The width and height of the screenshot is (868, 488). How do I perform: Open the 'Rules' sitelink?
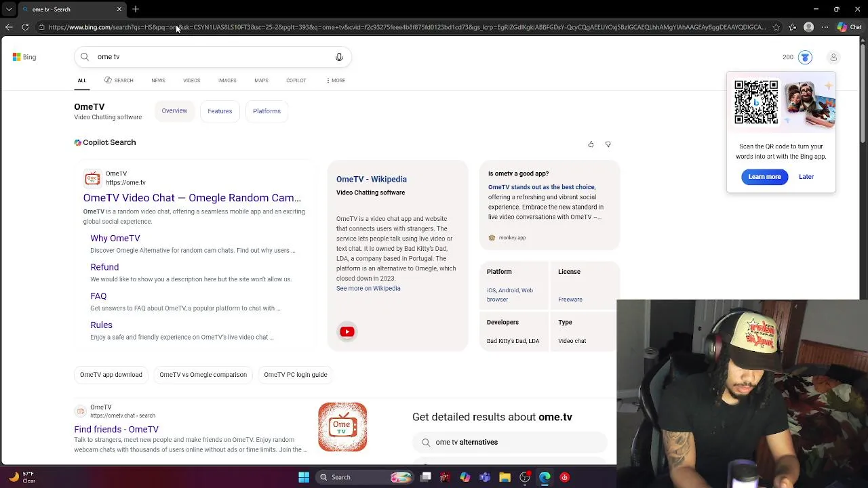(x=101, y=325)
